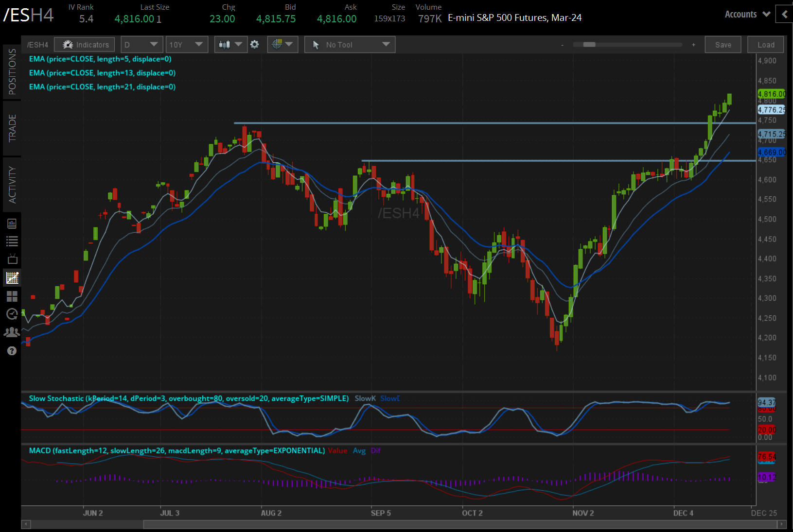Open the 10Y range dropdown
Image resolution: width=793 pixels, height=532 pixels.
click(187, 45)
